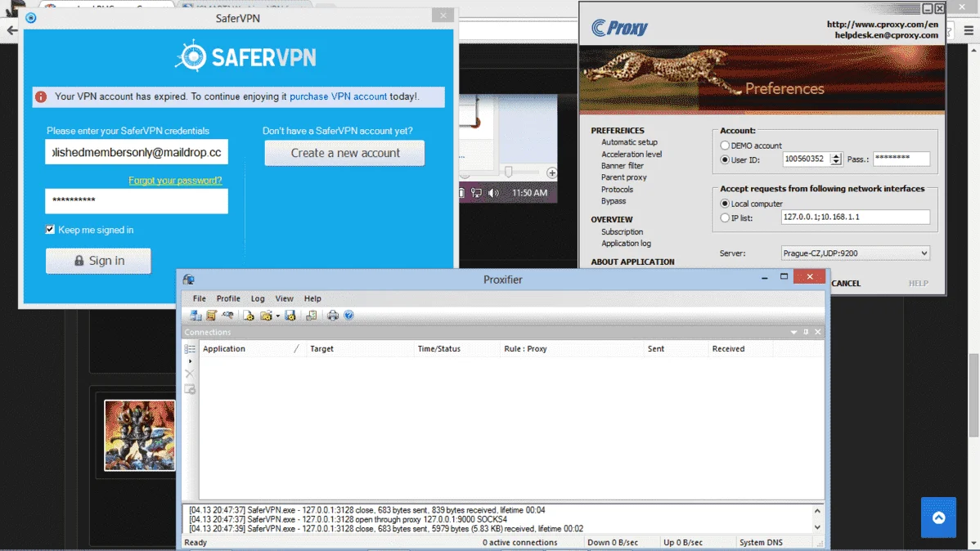Click the CProxy logo

[619, 28]
